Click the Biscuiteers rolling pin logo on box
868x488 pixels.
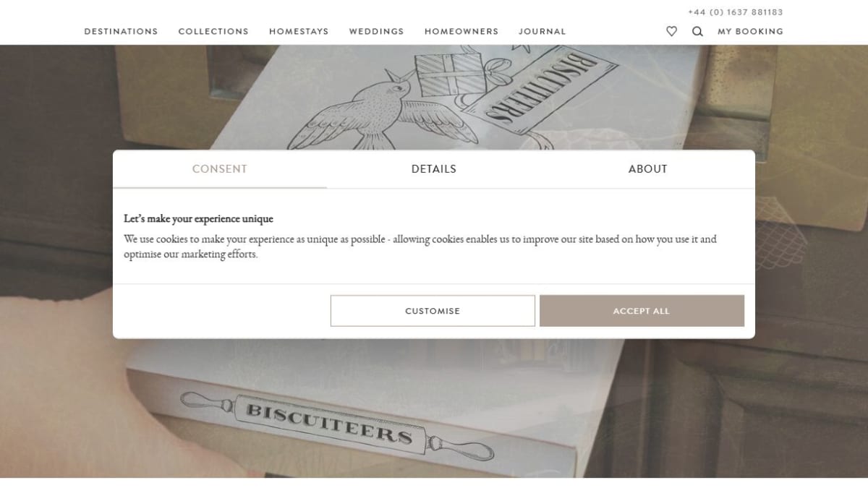coord(336,425)
